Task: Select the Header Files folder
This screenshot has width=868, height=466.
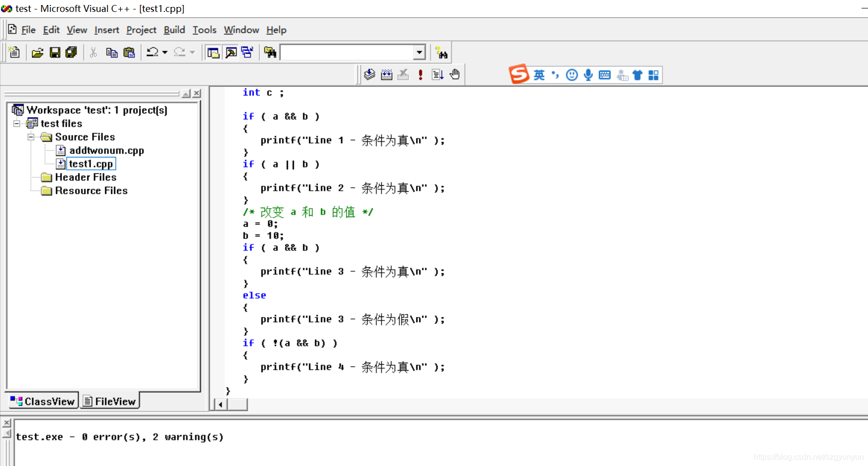Action: pos(86,177)
